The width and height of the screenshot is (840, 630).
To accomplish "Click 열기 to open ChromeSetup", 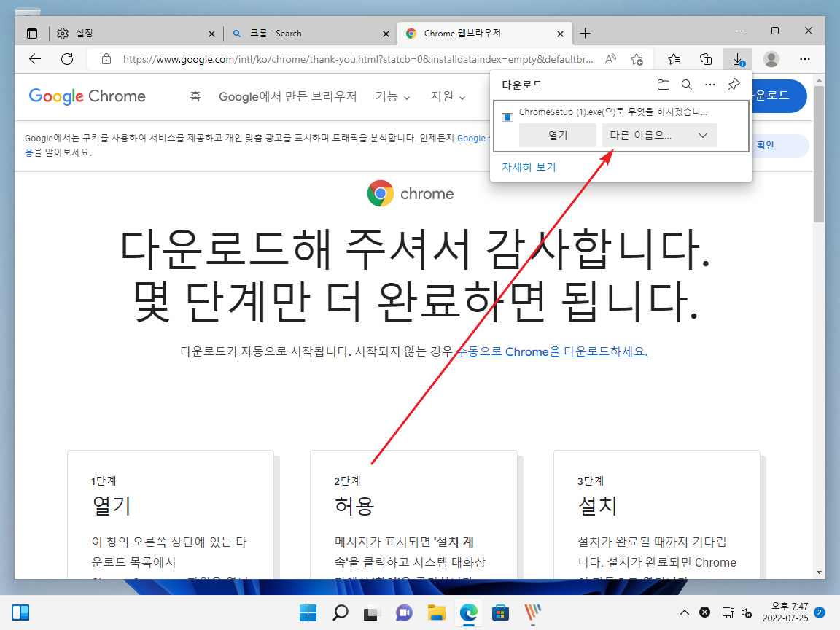I will pyautogui.click(x=558, y=135).
